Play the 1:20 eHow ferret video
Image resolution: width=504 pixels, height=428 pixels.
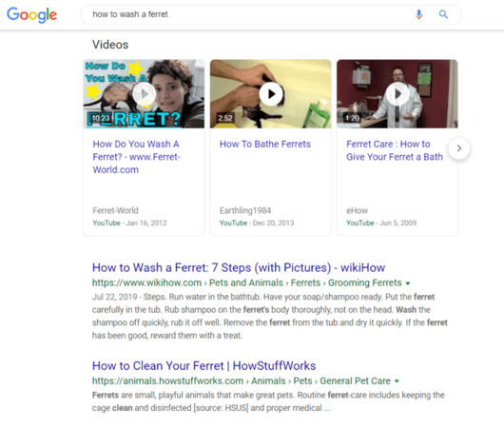[397, 94]
